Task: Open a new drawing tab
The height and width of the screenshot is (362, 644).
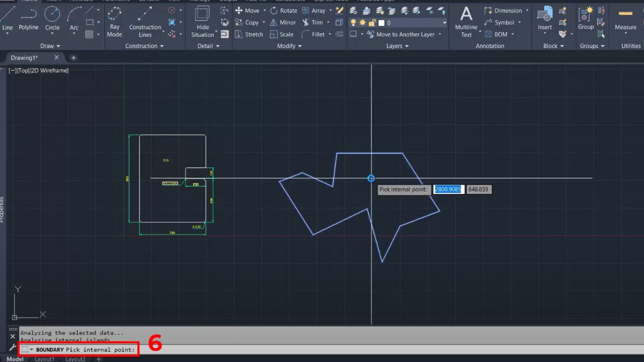Action: pyautogui.click(x=74, y=58)
